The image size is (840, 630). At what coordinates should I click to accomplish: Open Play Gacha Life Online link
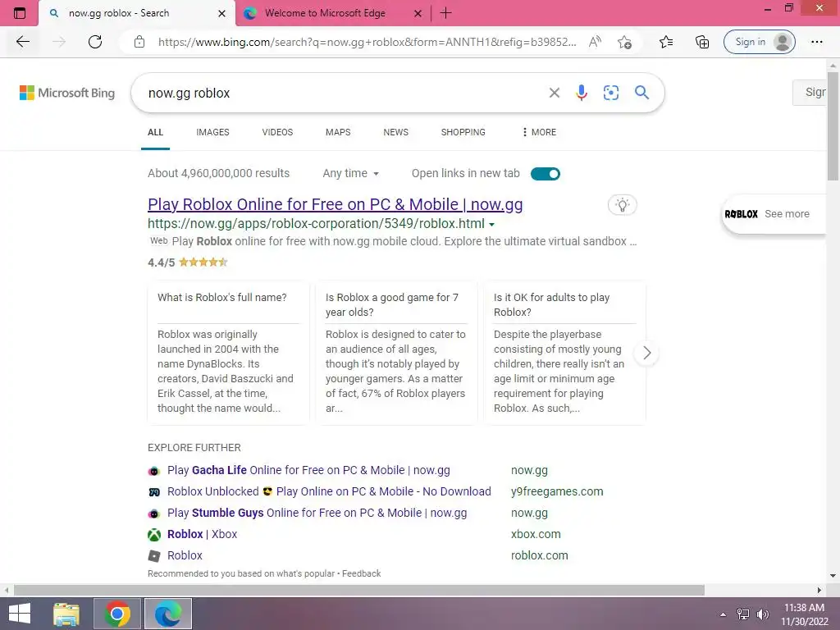pos(308,470)
